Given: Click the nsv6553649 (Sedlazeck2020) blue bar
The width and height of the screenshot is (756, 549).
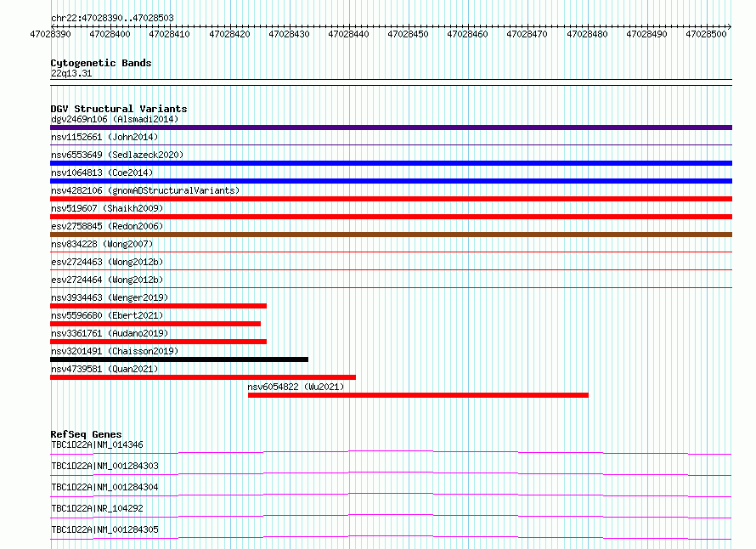Looking at the screenshot, I should pos(391,163).
